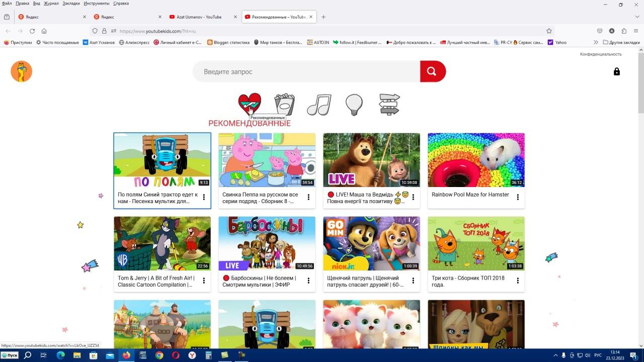The height and width of the screenshot is (362, 644).
Task: Open the 'Часто посещаемые' bookmark folder
Action: 57,42
